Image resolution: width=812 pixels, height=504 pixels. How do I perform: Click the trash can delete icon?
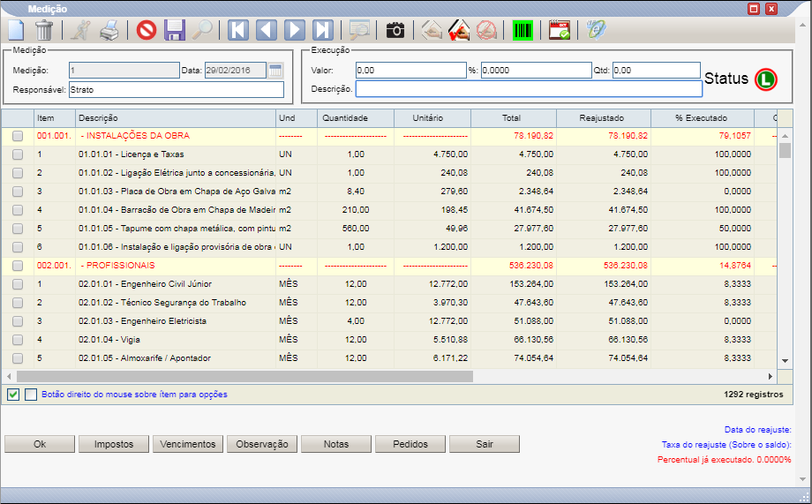(x=44, y=30)
